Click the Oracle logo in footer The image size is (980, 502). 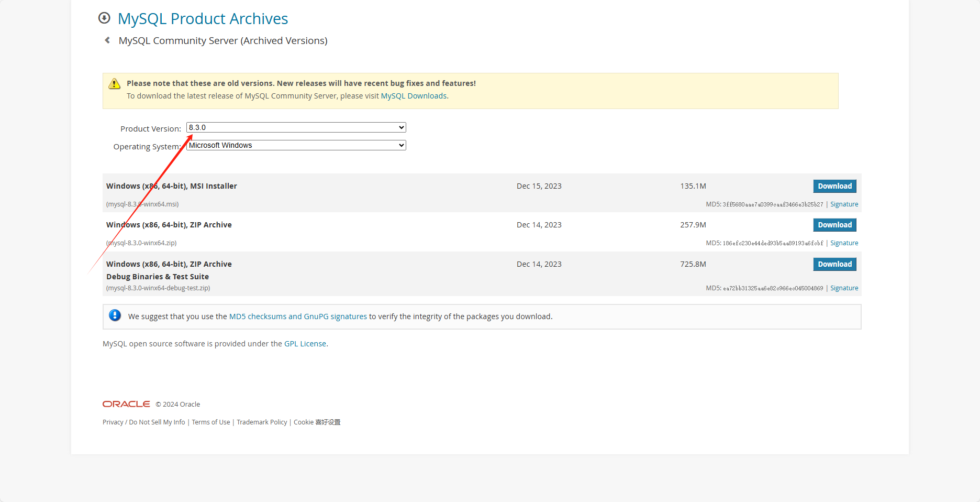pos(126,404)
